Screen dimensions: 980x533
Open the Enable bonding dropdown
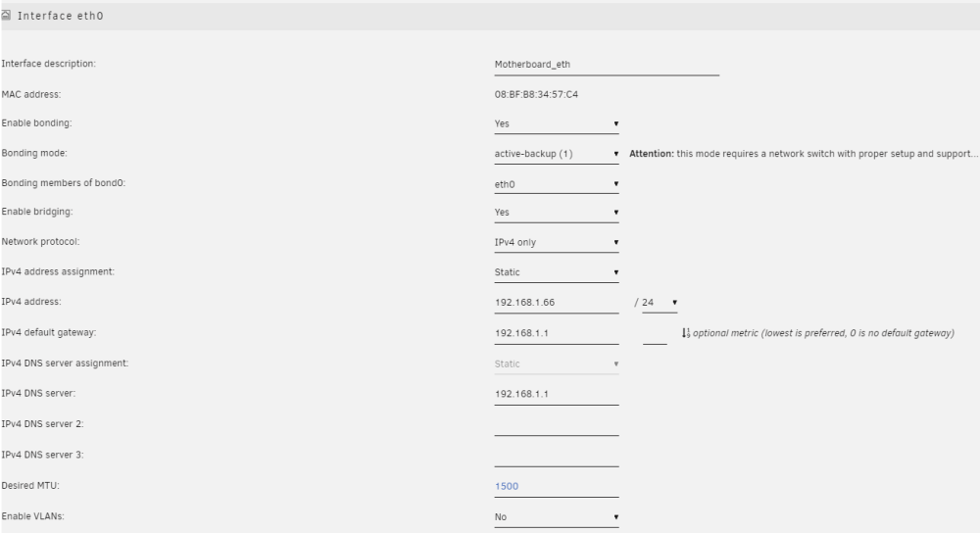coord(557,123)
